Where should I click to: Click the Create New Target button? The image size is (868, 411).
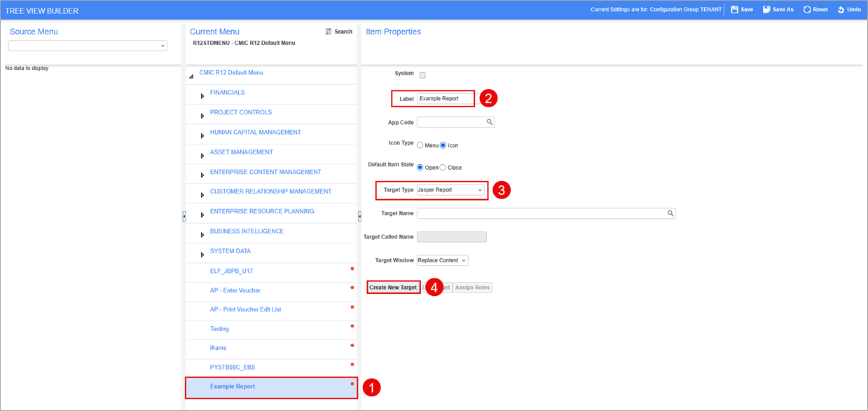point(393,288)
